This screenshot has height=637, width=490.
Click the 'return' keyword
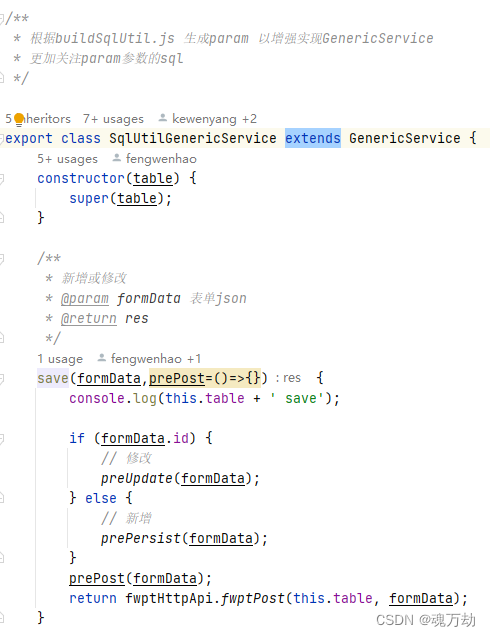click(x=93, y=598)
